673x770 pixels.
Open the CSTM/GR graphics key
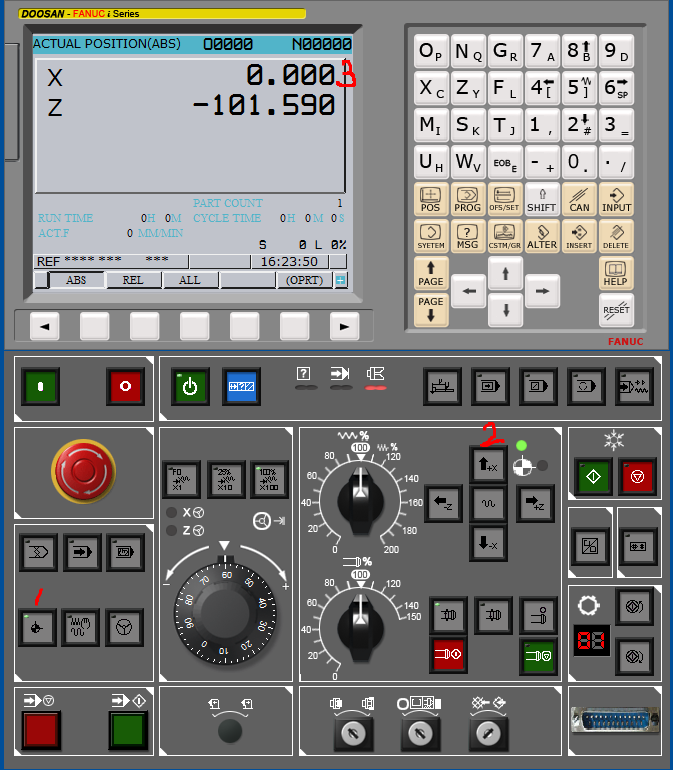tap(505, 236)
